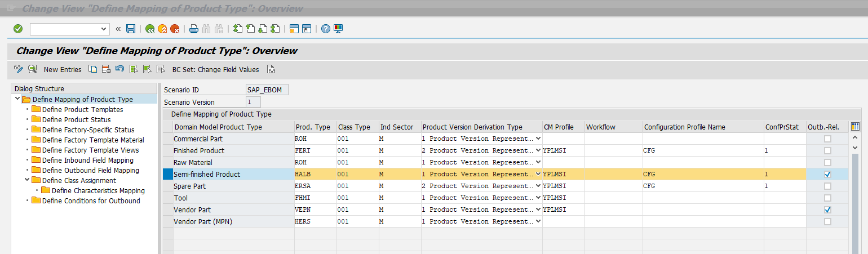Click the red Cancel icon
The width and height of the screenshot is (868, 254).
tap(175, 29)
